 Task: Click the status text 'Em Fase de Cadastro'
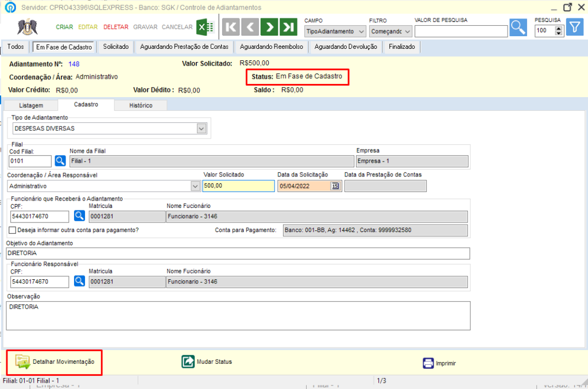(x=309, y=76)
